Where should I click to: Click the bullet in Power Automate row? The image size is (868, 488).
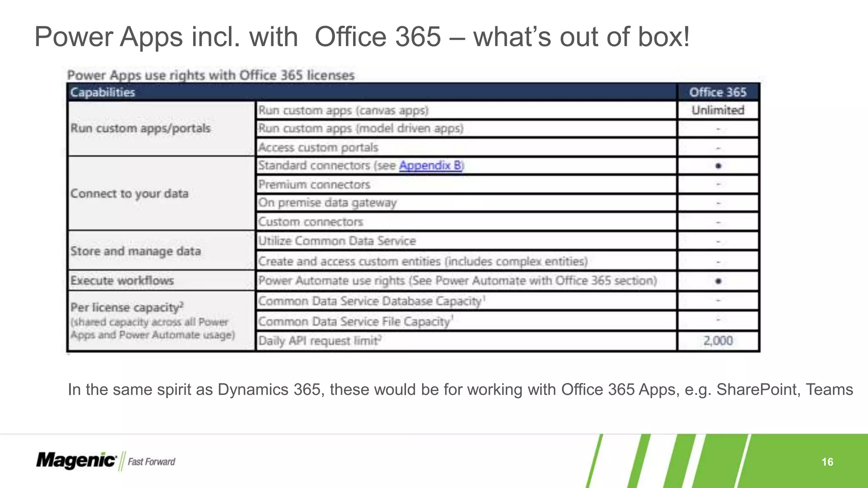coord(718,281)
